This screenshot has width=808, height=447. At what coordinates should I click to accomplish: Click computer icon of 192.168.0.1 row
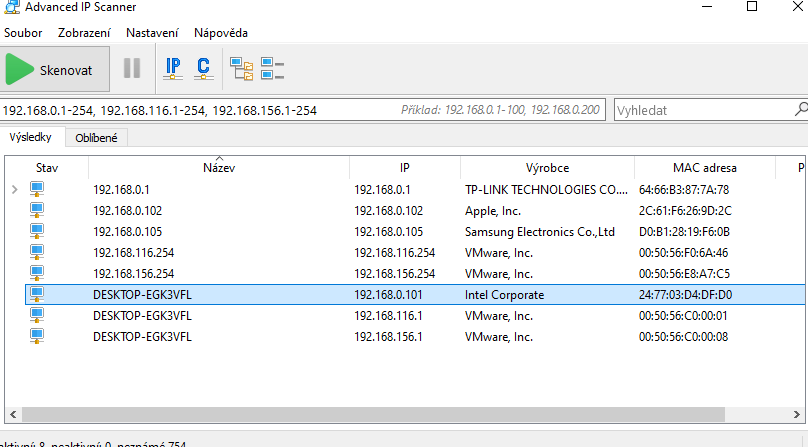point(37,189)
